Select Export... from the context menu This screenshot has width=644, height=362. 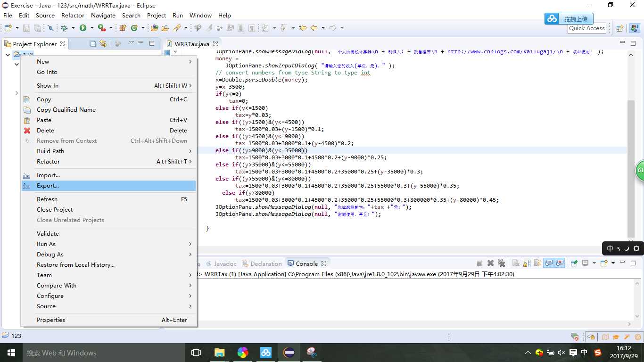click(48, 186)
